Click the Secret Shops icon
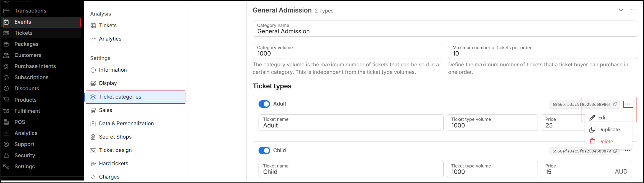Image resolution: width=644 pixels, height=183 pixels. [x=93, y=137]
